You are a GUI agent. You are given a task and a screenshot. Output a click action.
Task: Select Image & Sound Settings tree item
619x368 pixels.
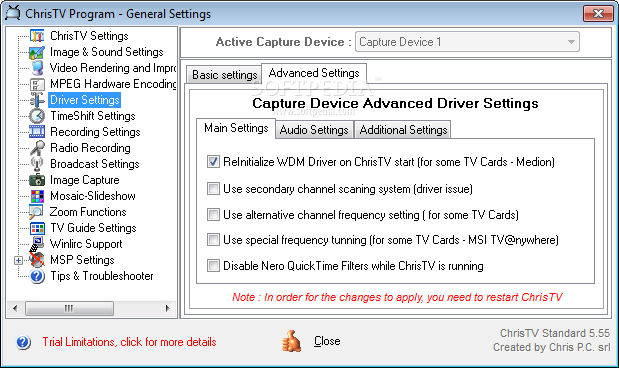tap(107, 52)
